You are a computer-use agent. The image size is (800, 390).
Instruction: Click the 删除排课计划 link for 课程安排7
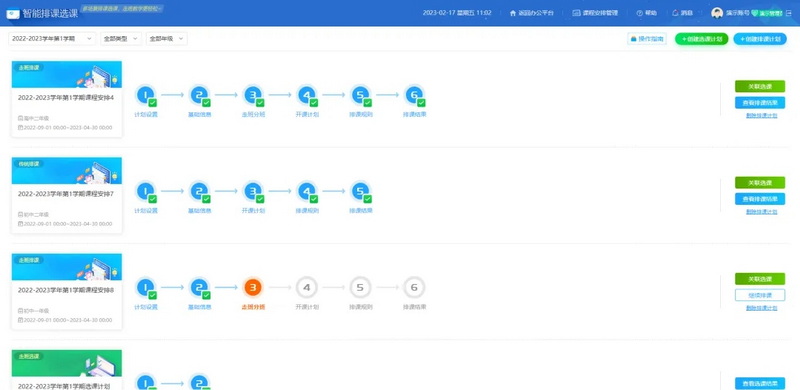[761, 212]
